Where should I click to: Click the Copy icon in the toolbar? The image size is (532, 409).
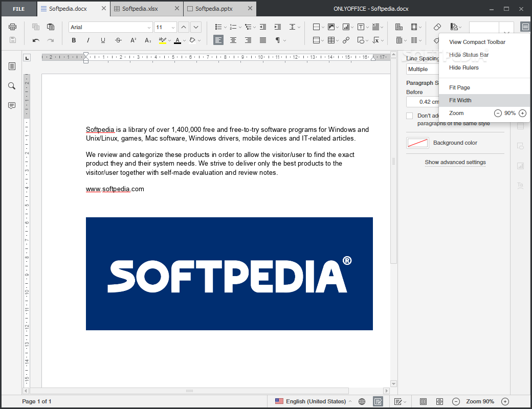click(36, 27)
